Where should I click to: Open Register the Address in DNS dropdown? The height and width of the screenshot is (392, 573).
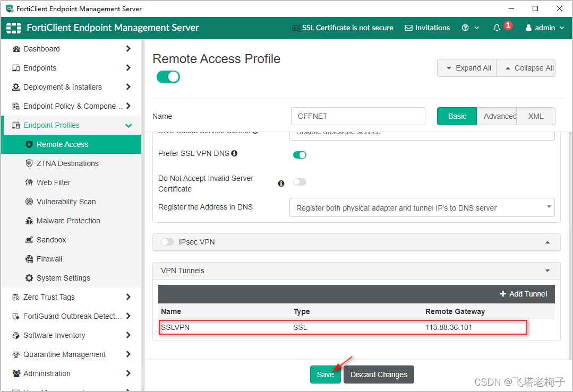pyautogui.click(x=422, y=208)
